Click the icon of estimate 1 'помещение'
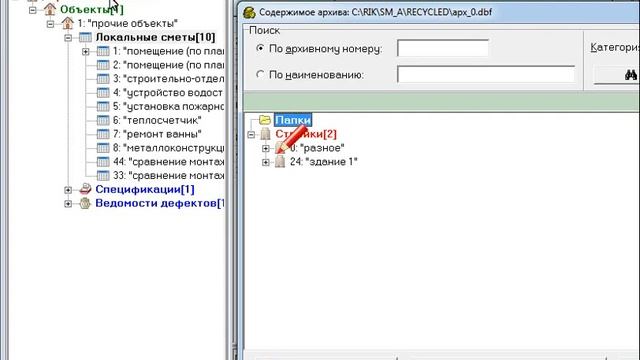640x360 pixels. click(103, 51)
